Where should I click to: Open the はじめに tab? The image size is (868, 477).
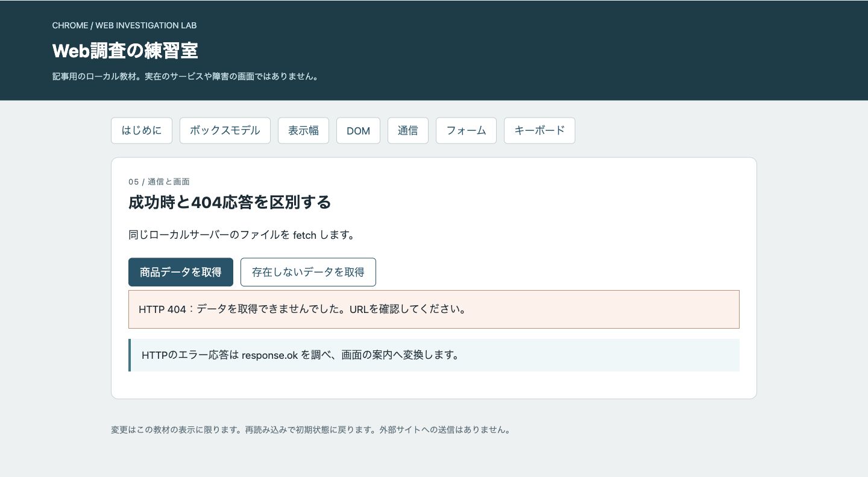tap(142, 130)
